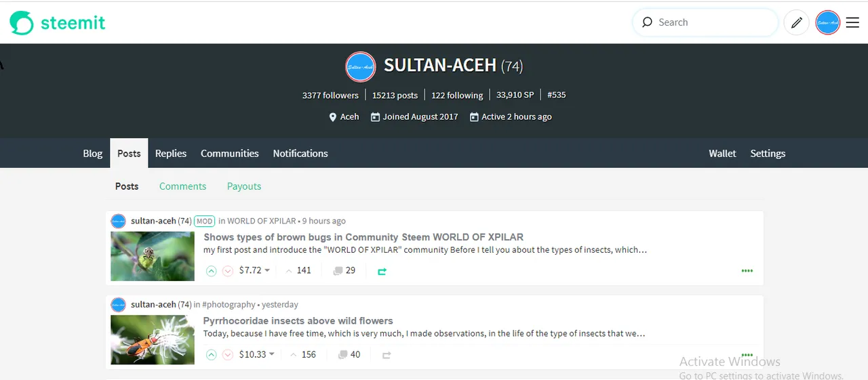Resteem the Pyrrhocoridae insects post
Image resolution: width=868 pixels, height=380 pixels.
coord(387,355)
